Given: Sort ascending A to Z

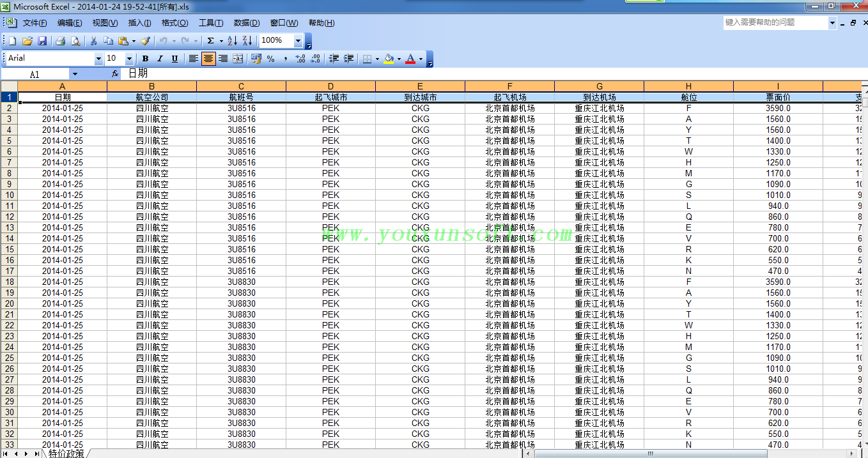Looking at the screenshot, I should [x=233, y=41].
